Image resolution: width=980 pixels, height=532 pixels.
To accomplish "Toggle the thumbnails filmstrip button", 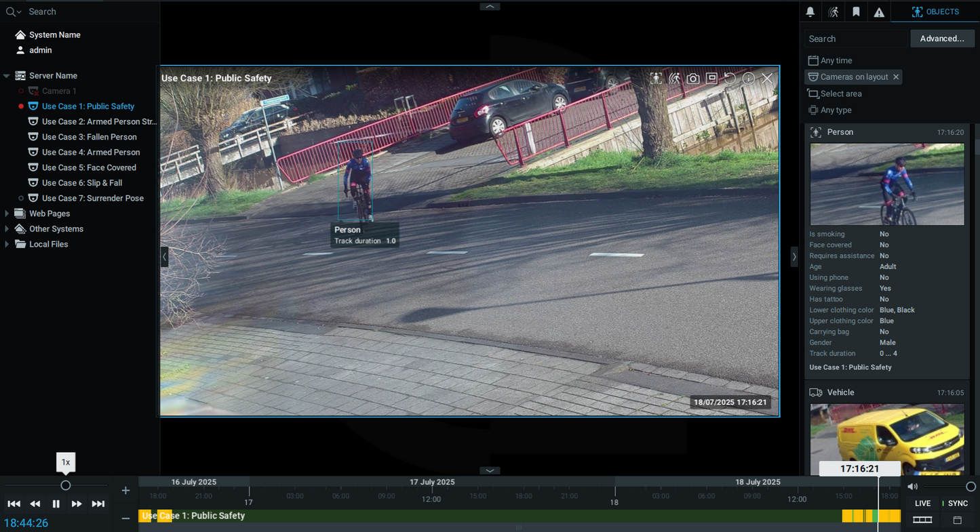I will pyautogui.click(x=922, y=520).
